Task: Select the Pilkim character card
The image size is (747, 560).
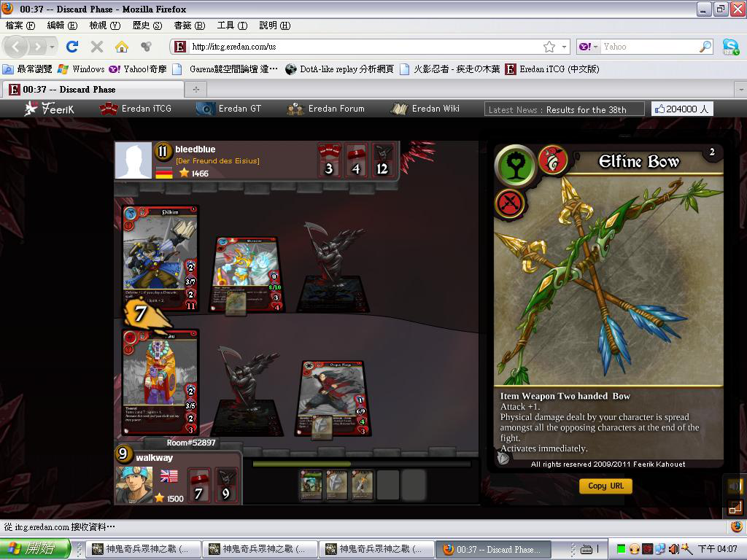Action: point(160,259)
